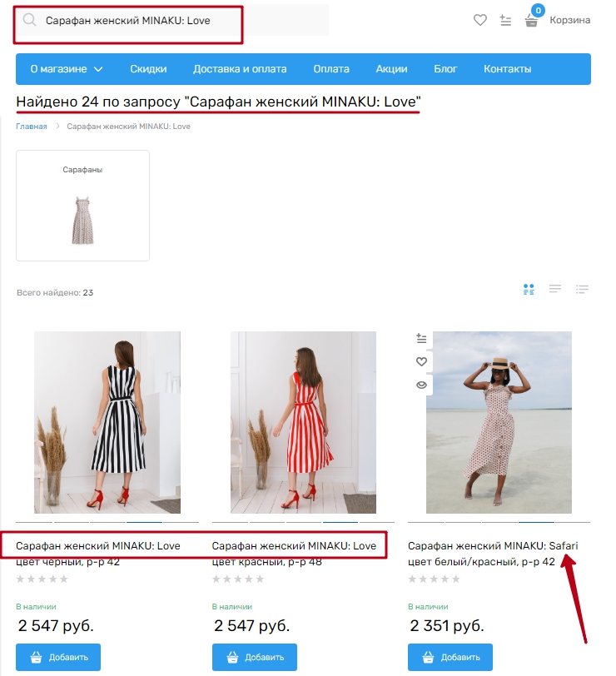
Task: Add Safari sundress to favorites
Action: (421, 361)
